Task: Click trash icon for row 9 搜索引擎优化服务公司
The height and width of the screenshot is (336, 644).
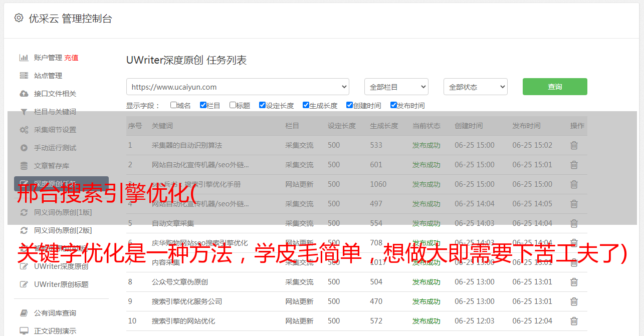Action: coord(574,301)
